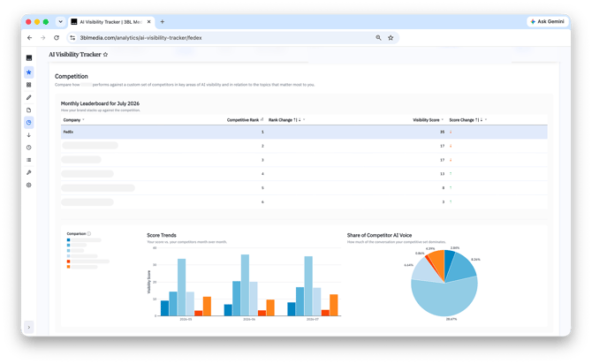Click the key icon in sidebar

point(28,172)
